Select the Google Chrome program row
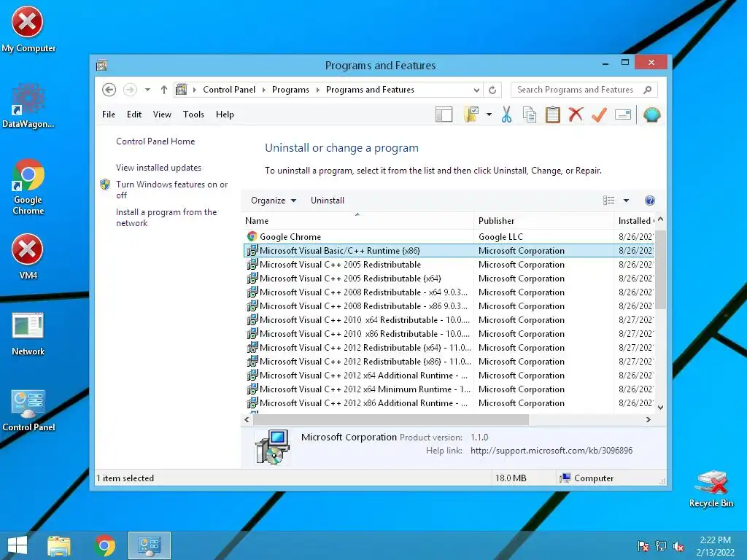Viewport: 747px width, 560px height. pos(449,237)
